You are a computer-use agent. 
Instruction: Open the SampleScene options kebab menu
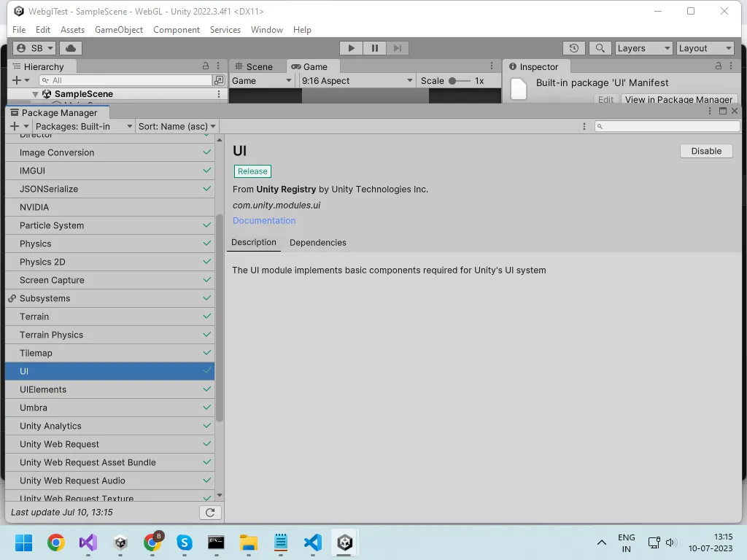click(219, 94)
